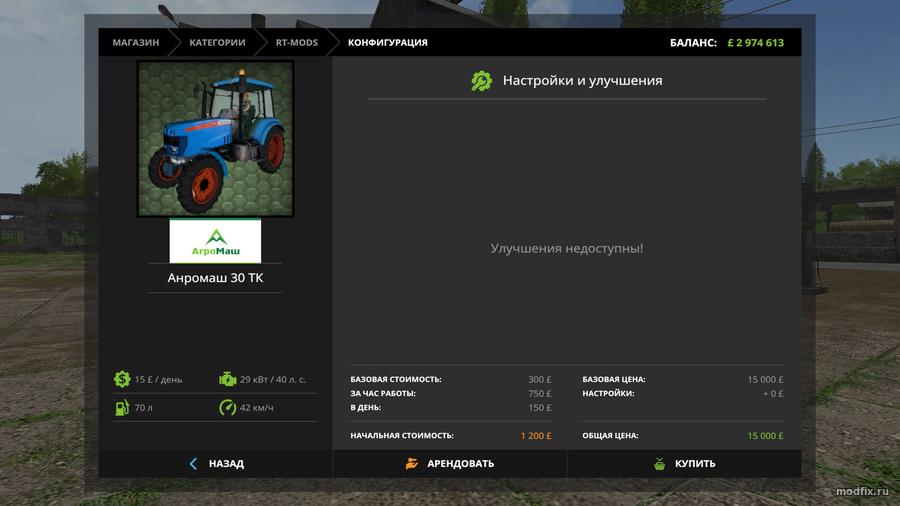Click the orange rent icon

click(x=412, y=464)
